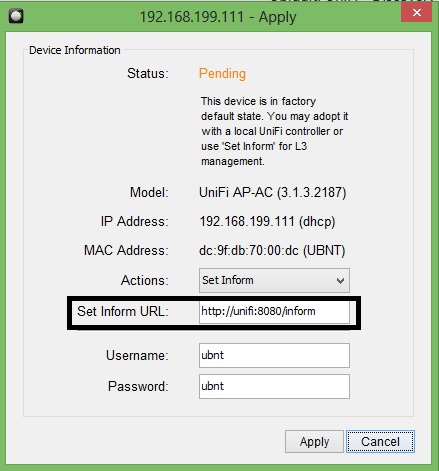
Task: Click the Model label
Action: pos(149,192)
